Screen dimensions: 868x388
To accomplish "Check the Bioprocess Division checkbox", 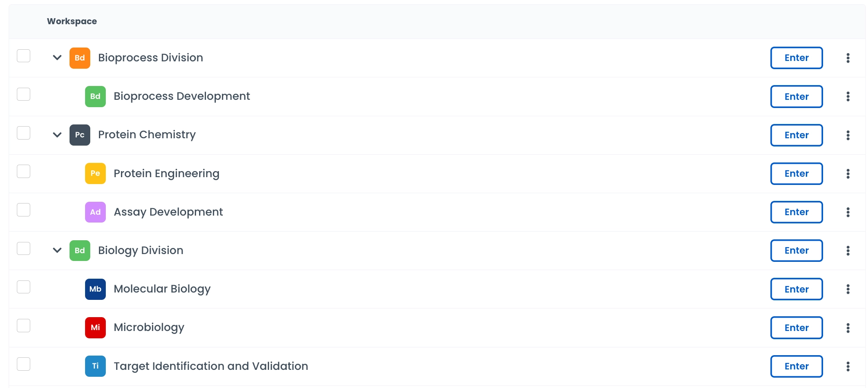I will coord(23,56).
